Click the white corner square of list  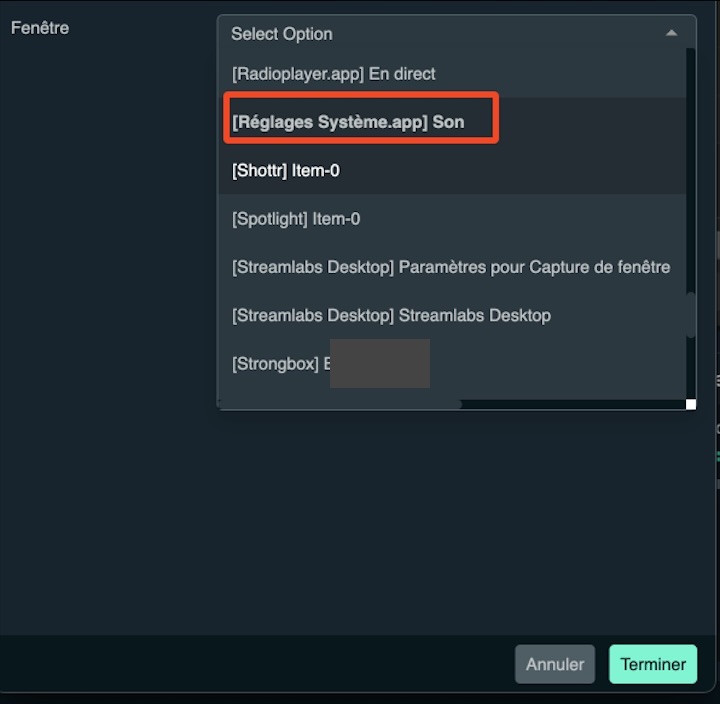[x=691, y=404]
